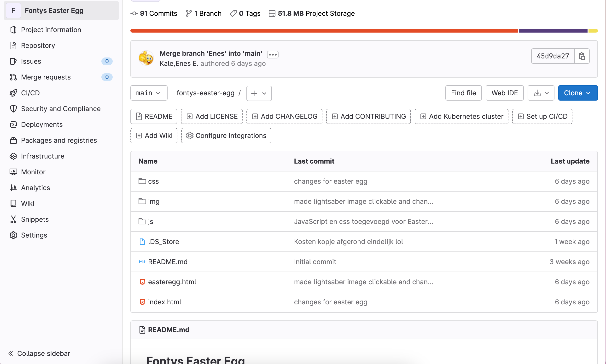The height and width of the screenshot is (364, 606).
Task: Open the Snippets scissors icon
Action: click(x=13, y=219)
